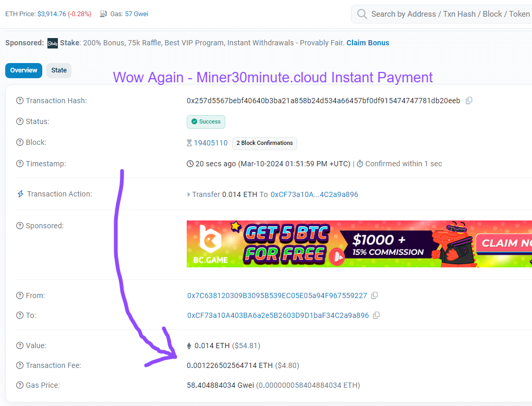Click the help icon beside Gas Price
Image resolution: width=532 pixels, height=406 pixels.
20,385
